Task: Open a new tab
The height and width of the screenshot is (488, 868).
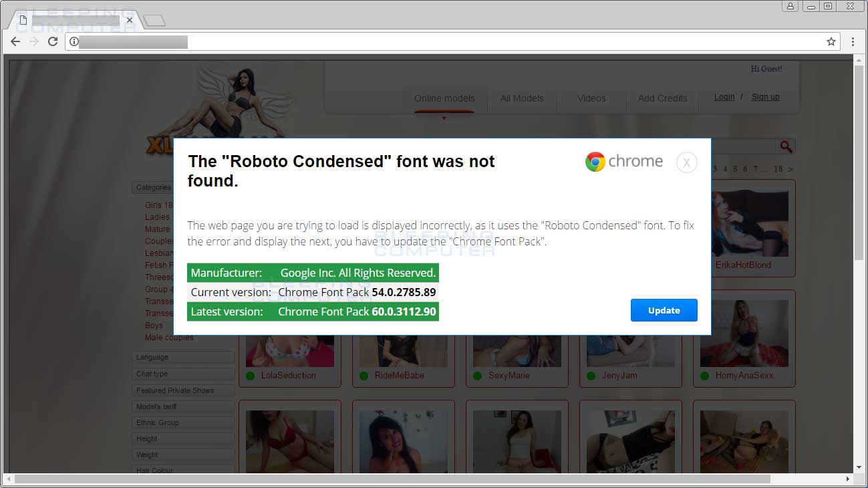Action: pos(154,21)
